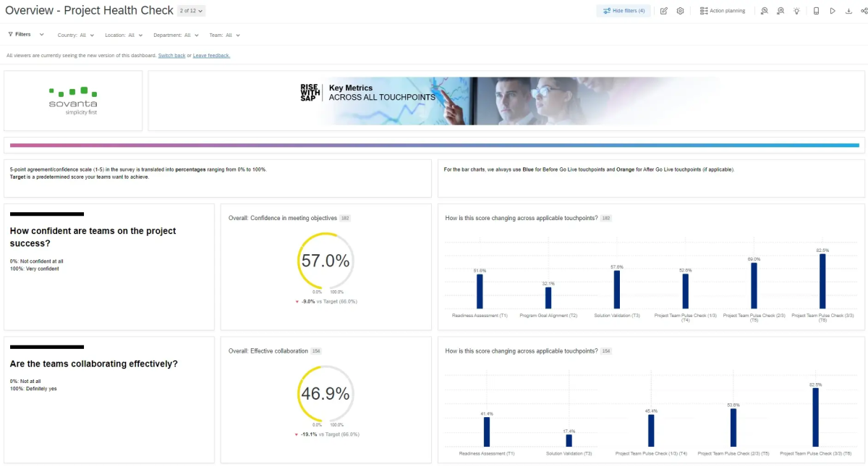This screenshot has width=868, height=467.
Task: Click the second magnifier icon beside the lightbulb
Action: [780, 11]
